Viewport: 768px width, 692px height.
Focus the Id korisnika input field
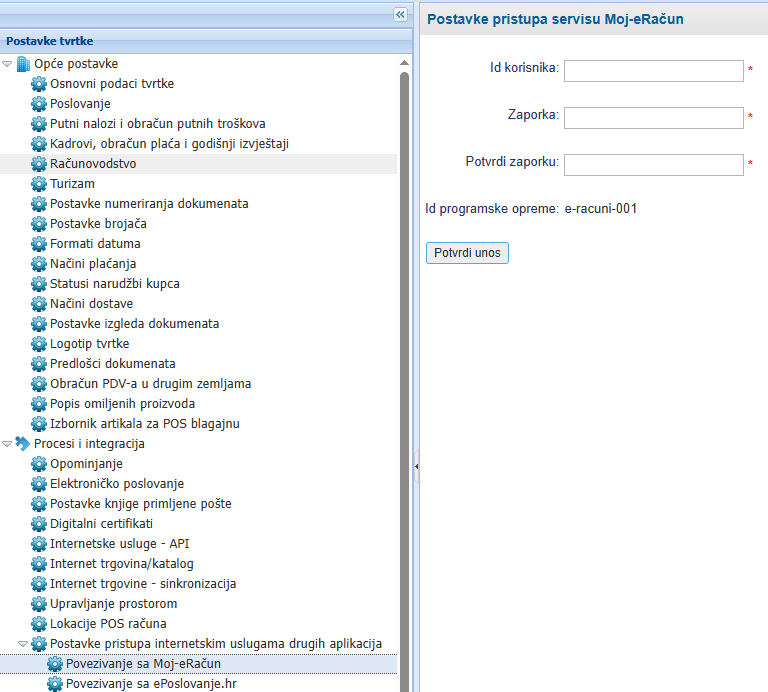(x=653, y=71)
